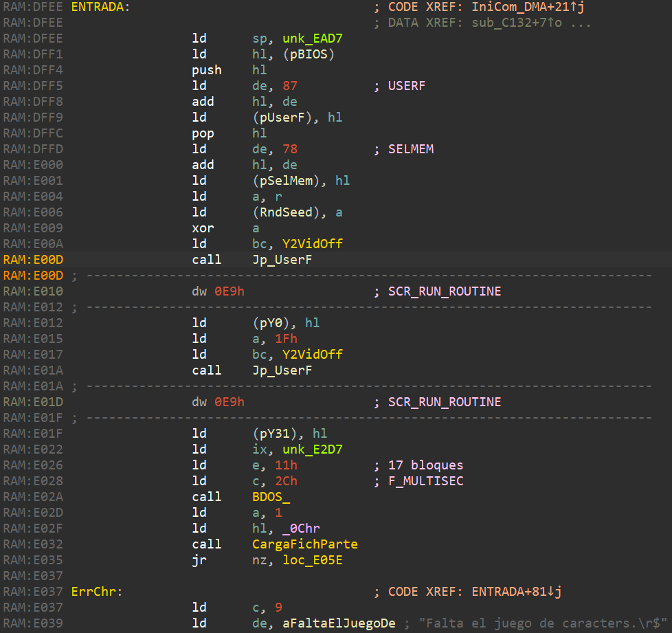
Task: Select 0E9h on the RAM:E01D line
Action: coord(229,402)
